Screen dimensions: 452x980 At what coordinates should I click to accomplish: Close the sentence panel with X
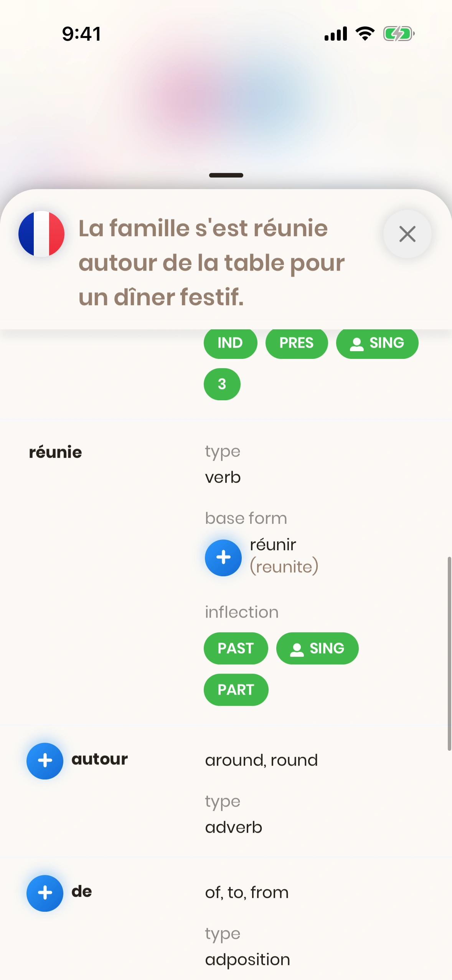(x=407, y=234)
